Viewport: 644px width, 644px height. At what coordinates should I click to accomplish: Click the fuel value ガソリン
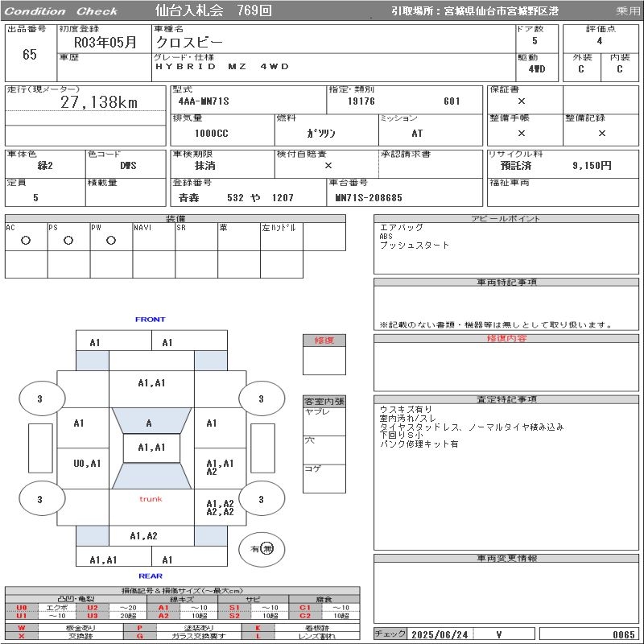pos(321,133)
